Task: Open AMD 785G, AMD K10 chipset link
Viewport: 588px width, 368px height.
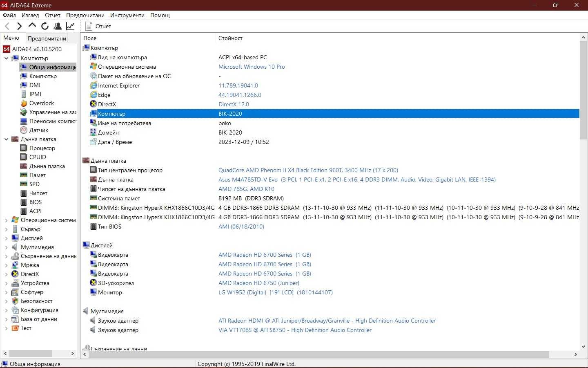Action: [x=246, y=189]
